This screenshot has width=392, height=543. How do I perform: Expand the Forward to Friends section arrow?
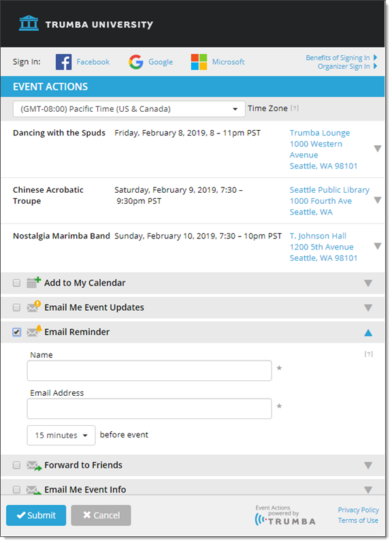pos(368,465)
